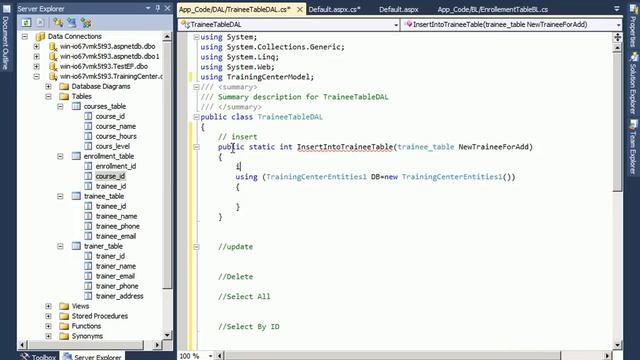Switch to the Default.aspx.cs tab
The width and height of the screenshot is (640, 360).
click(x=334, y=9)
